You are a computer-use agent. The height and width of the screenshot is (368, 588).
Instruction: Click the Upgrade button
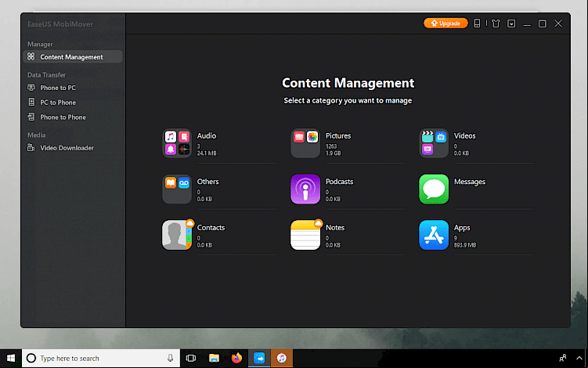pyautogui.click(x=446, y=23)
